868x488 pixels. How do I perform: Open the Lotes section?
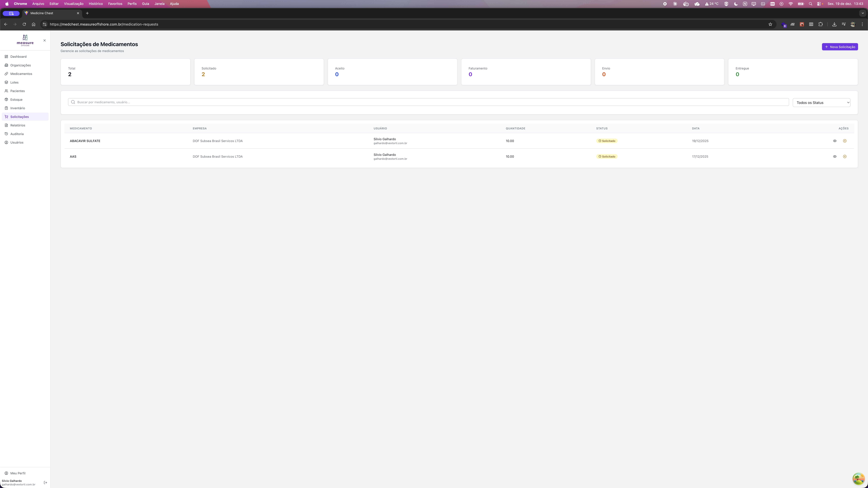(x=14, y=82)
